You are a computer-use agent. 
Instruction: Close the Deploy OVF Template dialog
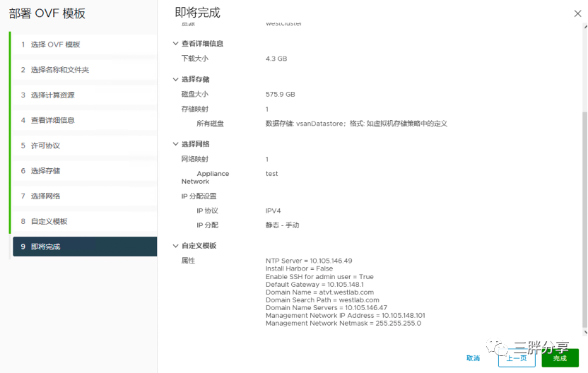(577, 14)
